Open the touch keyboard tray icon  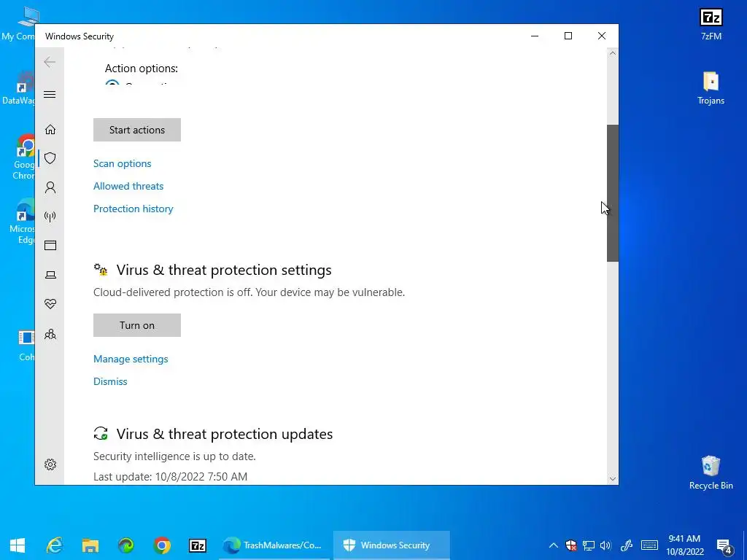[649, 545]
